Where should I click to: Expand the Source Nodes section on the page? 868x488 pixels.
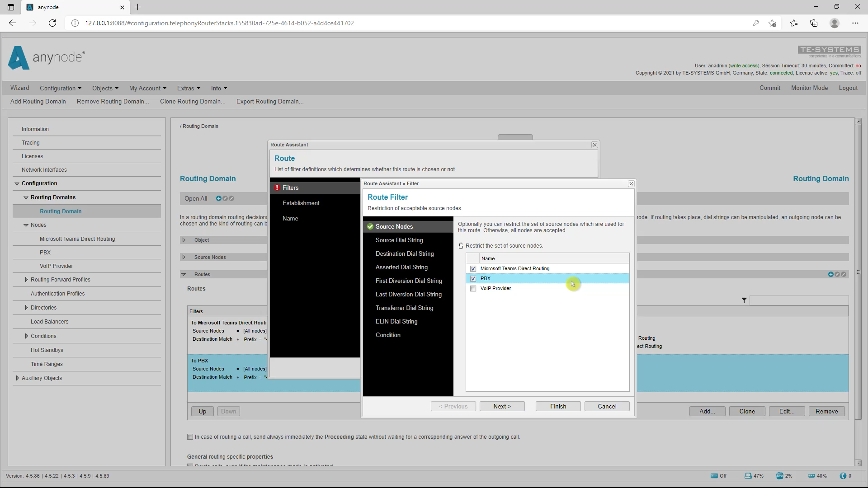click(x=184, y=257)
